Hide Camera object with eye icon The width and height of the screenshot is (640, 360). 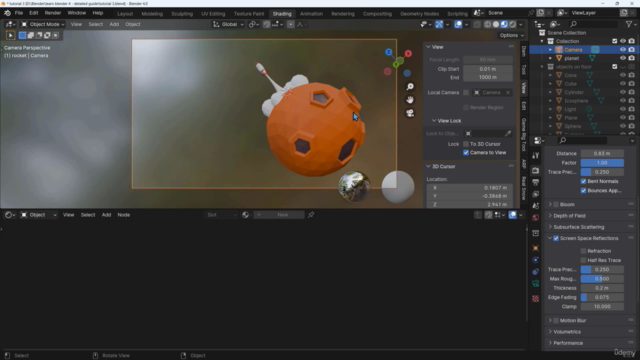coord(623,50)
